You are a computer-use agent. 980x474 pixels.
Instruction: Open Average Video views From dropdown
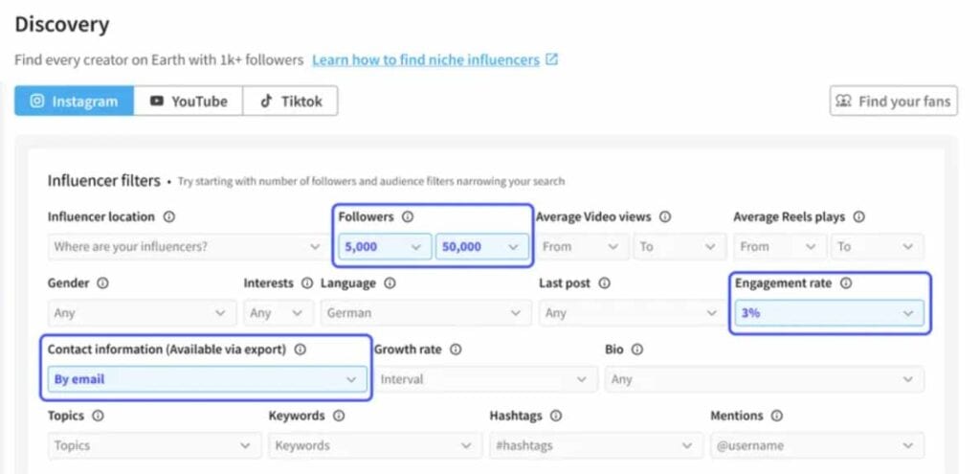click(x=582, y=246)
